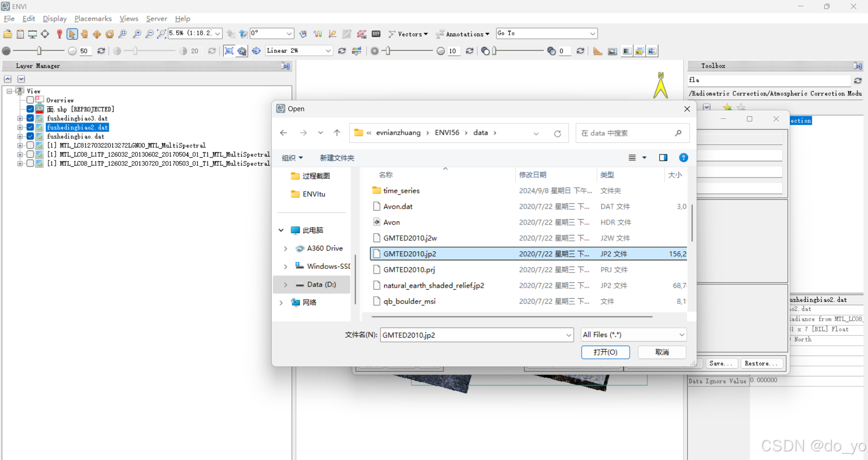Check the LC08_L1TP_126032_20130602 layer checkbox
This screenshot has width=868, height=460.
30,154
